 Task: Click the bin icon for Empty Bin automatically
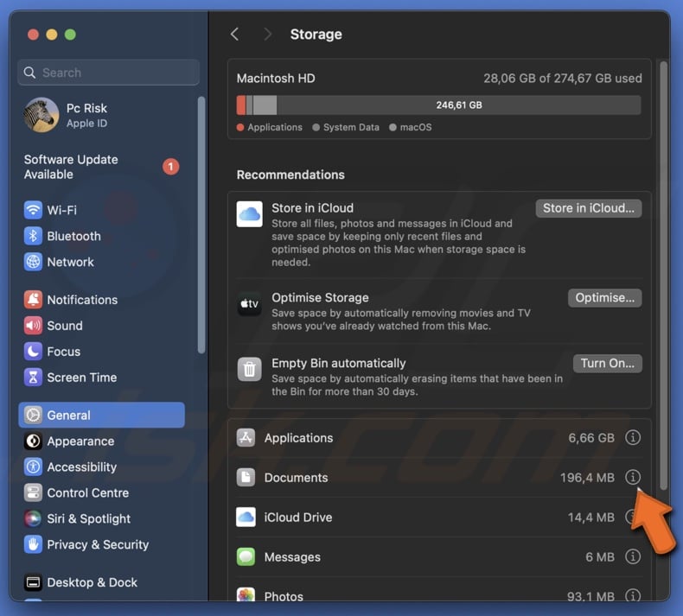click(x=249, y=369)
